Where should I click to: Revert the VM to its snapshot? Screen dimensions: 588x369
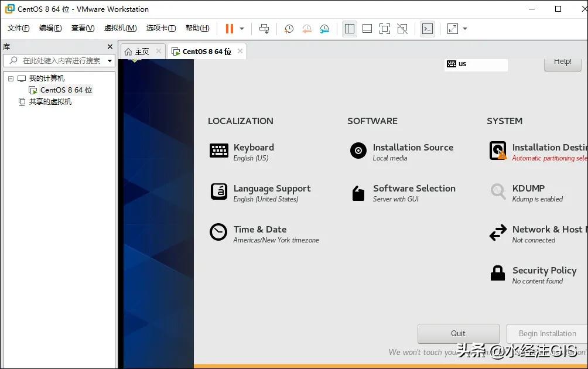tap(306, 28)
